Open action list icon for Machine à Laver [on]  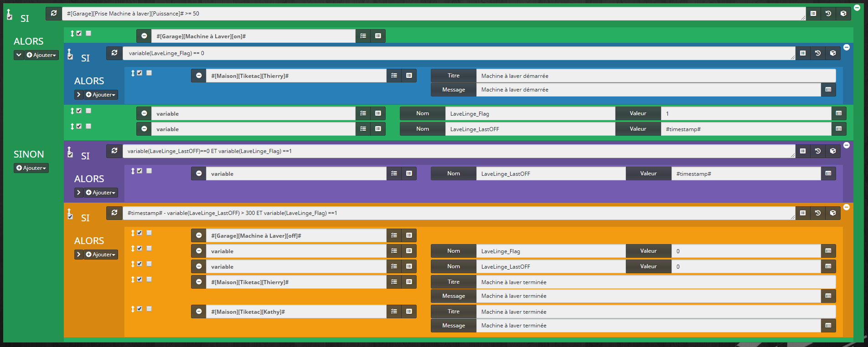coord(363,36)
